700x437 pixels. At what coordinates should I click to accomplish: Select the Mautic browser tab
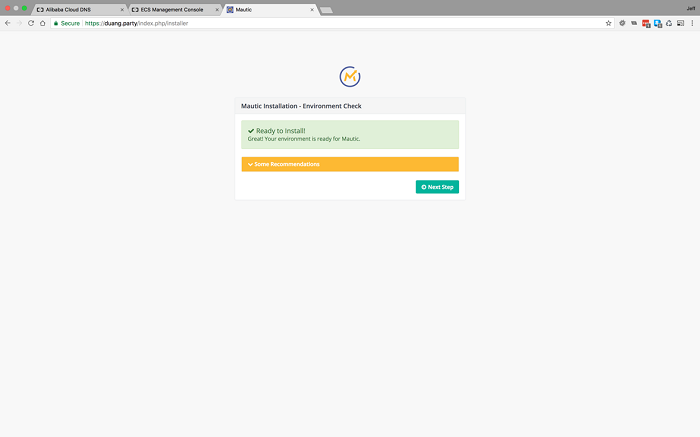269,9
